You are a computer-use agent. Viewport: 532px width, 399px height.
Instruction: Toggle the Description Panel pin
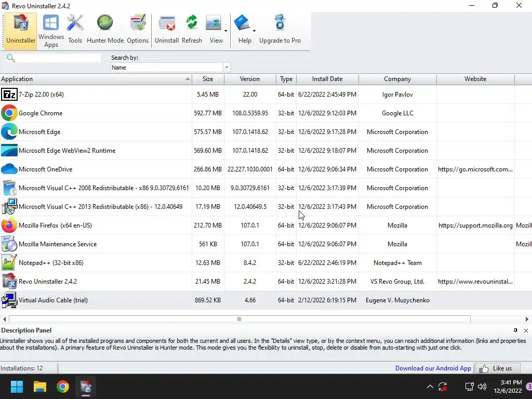(515, 330)
